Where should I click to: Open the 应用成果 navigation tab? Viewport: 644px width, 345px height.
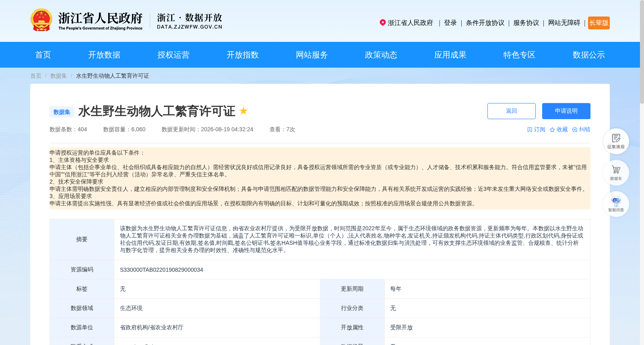pos(450,55)
